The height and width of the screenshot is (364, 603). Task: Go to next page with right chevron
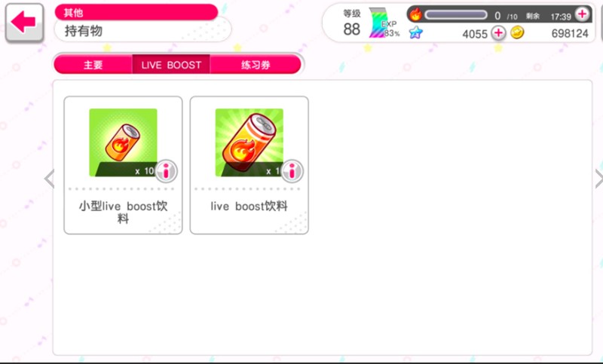pyautogui.click(x=598, y=179)
